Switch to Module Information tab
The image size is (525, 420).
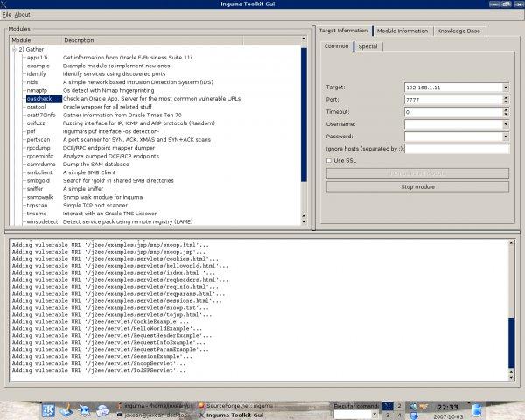point(402,31)
